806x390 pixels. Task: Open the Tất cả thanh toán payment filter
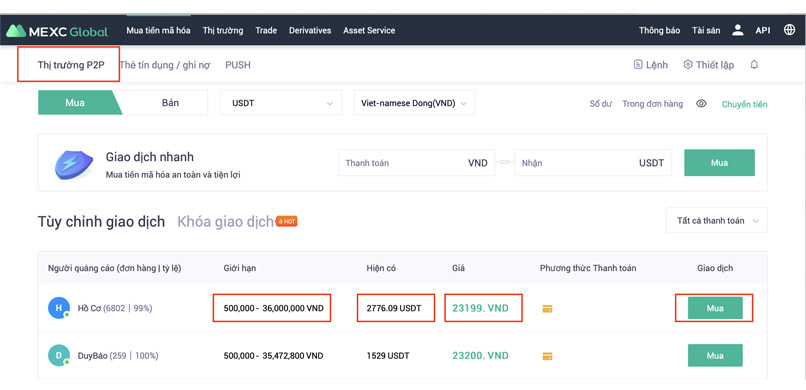[717, 220]
